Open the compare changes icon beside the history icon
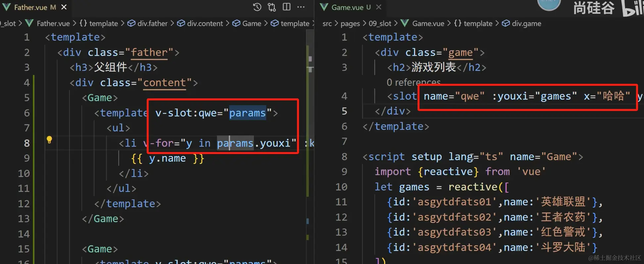The height and width of the screenshot is (264, 644). [272, 7]
